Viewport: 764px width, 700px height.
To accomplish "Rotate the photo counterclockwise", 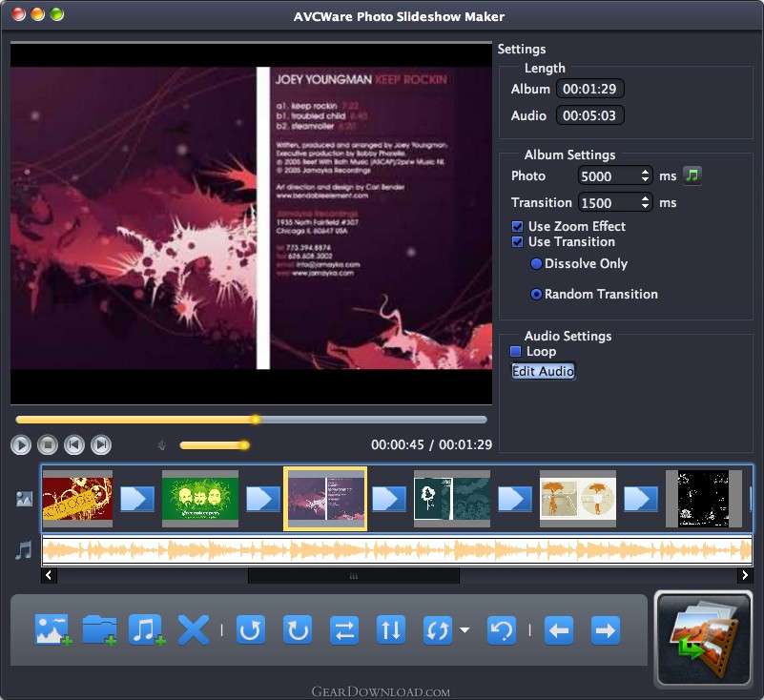I will click(x=251, y=629).
